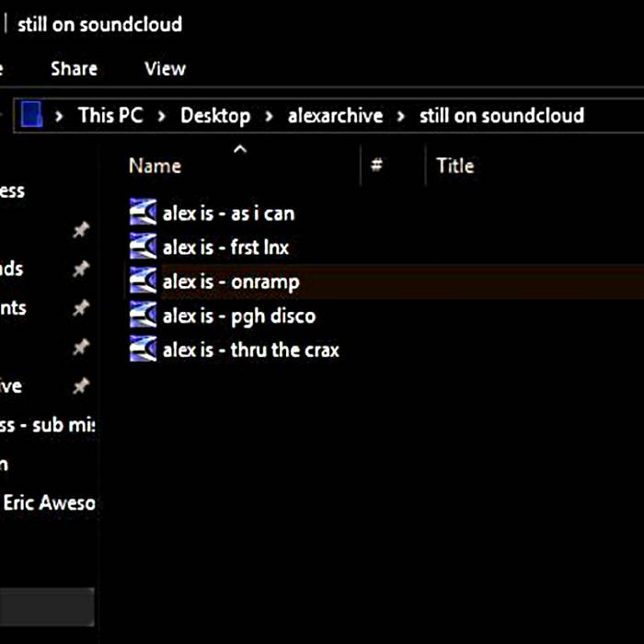Image resolution: width=644 pixels, height=644 pixels.
Task: Click the '#' column header
Action: point(376,167)
